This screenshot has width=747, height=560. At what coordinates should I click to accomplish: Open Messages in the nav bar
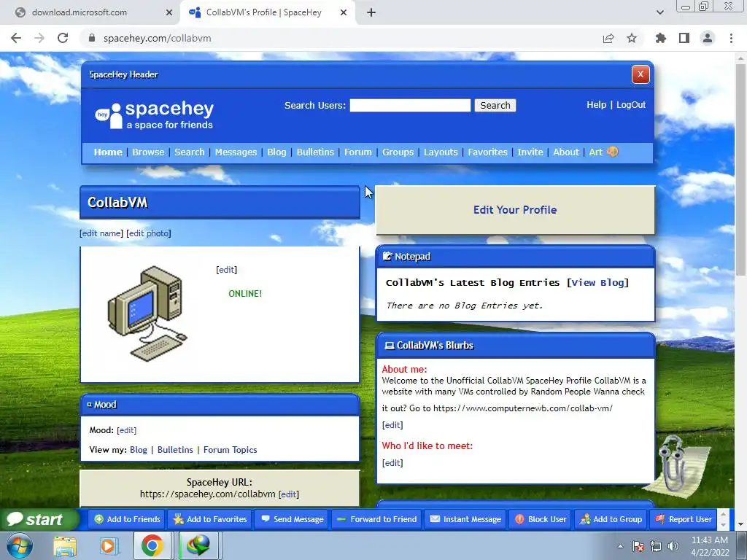coord(236,152)
